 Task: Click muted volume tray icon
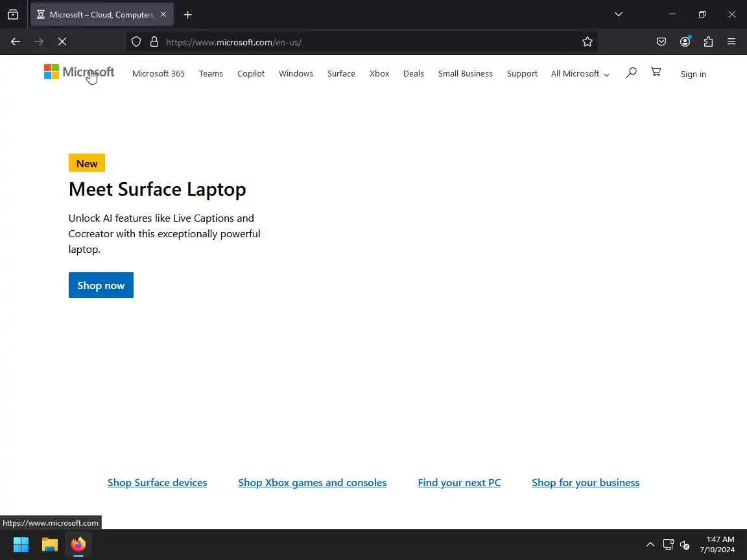pos(685,544)
